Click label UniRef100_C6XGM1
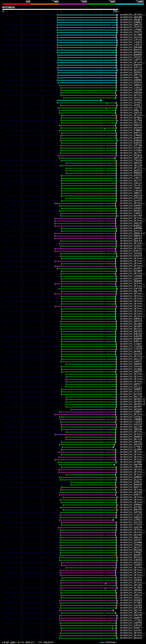This screenshot has height=644, width=146. coord(131,254)
